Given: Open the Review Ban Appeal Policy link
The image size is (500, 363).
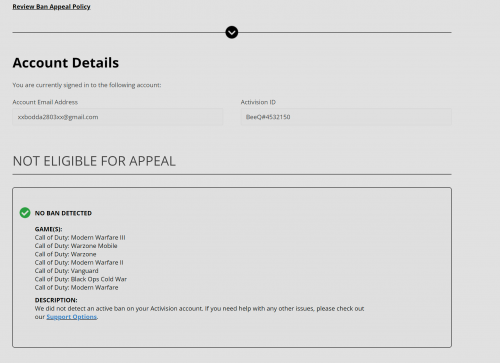Looking at the screenshot, I should pyautogui.click(x=51, y=6).
